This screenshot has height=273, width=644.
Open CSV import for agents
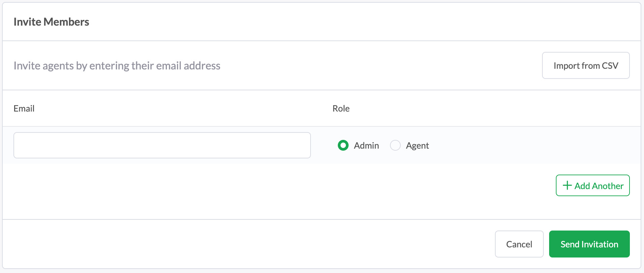pyautogui.click(x=586, y=65)
